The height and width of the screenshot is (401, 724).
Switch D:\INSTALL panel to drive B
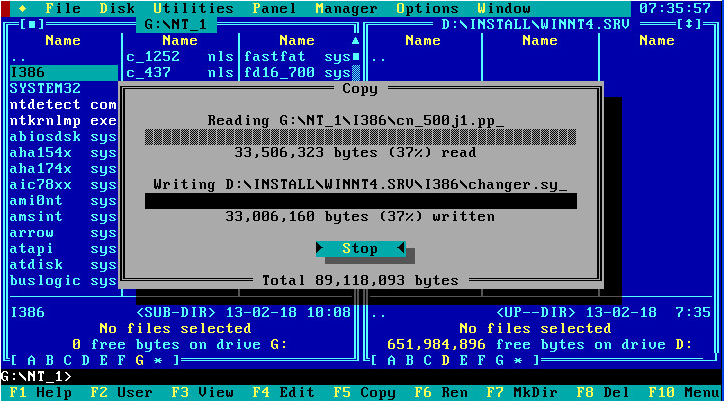(x=410, y=360)
